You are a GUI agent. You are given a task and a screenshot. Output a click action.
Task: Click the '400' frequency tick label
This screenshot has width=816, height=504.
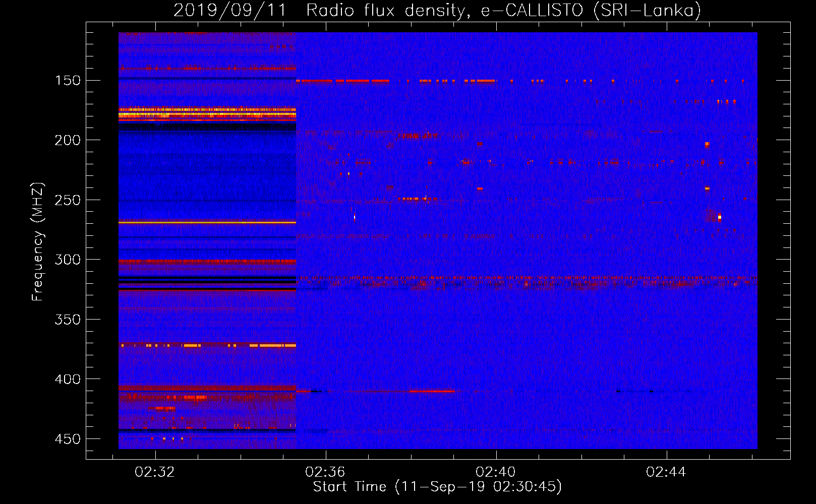pyautogui.click(x=68, y=379)
